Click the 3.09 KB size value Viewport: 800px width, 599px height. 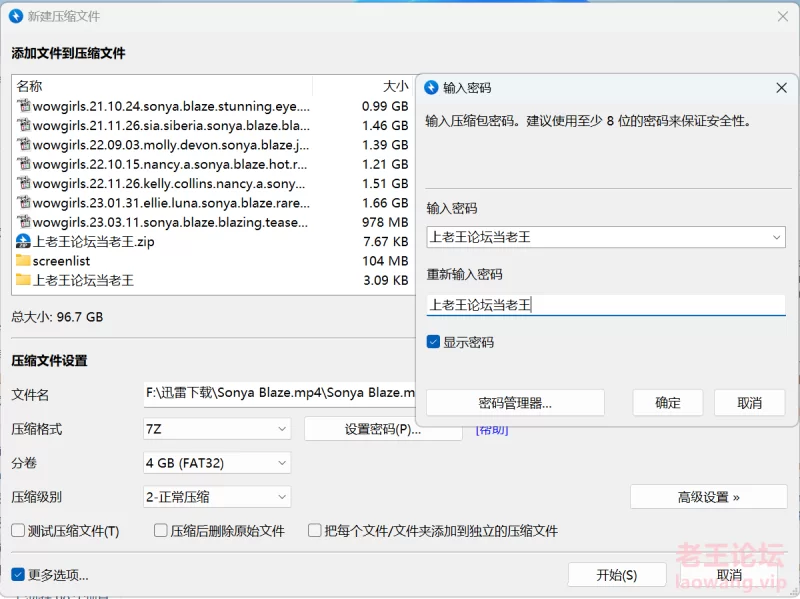[386, 280]
